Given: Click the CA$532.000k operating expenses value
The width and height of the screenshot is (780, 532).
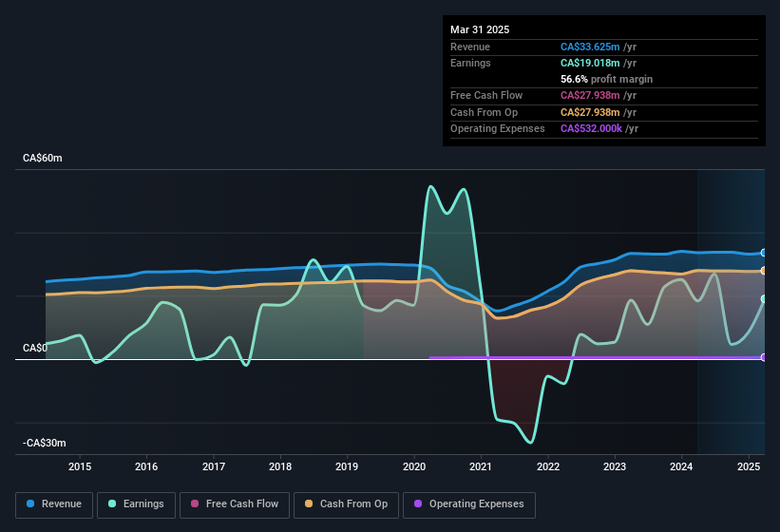Looking at the screenshot, I should coord(591,128).
